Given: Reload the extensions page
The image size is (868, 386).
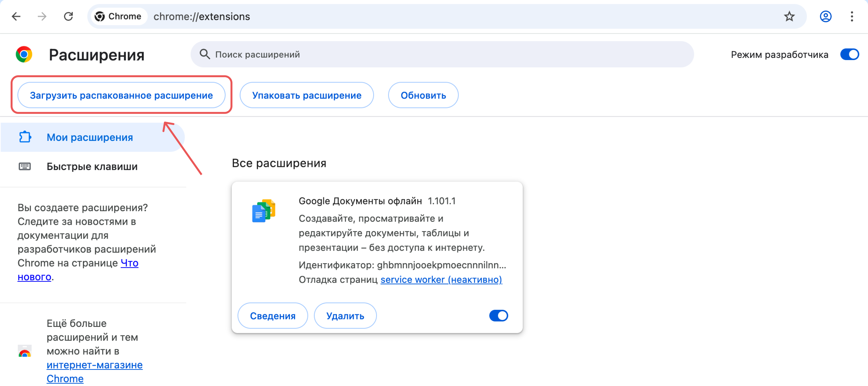Looking at the screenshot, I should point(68,16).
